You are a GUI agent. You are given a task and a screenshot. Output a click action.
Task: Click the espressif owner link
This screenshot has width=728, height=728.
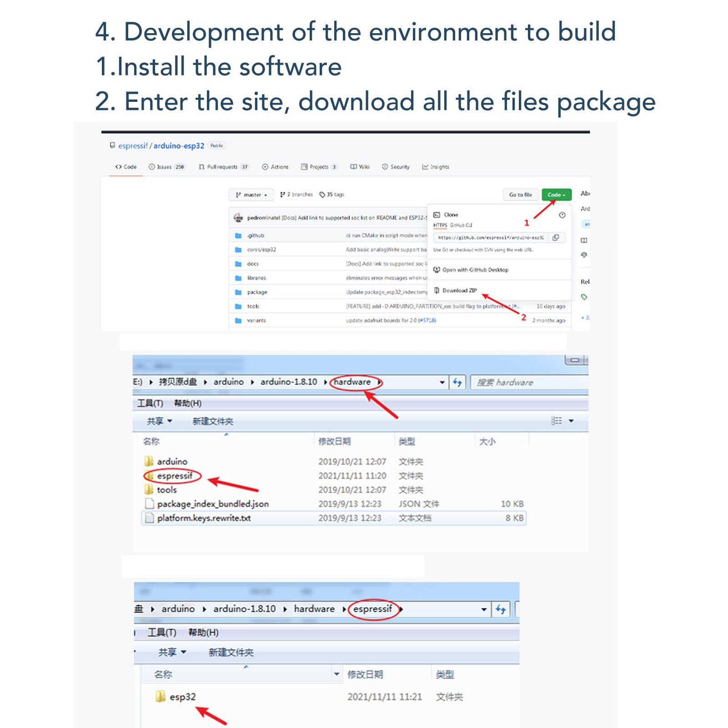[133, 146]
